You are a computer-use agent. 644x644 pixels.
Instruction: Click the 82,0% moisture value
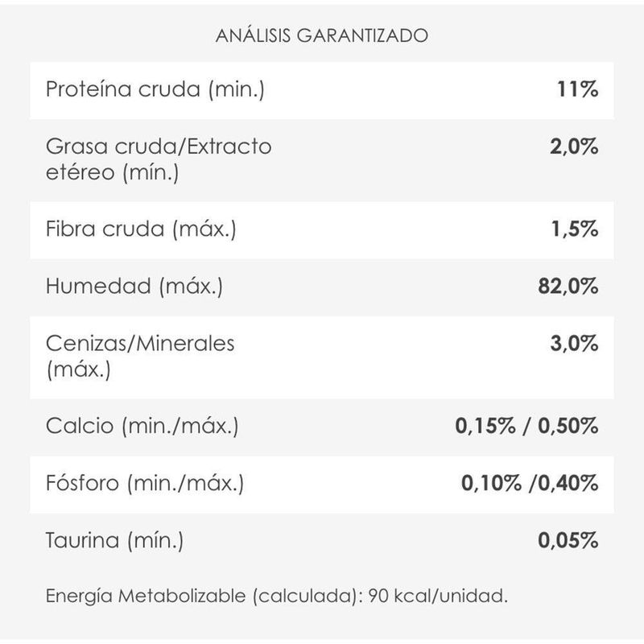[x=568, y=286]
